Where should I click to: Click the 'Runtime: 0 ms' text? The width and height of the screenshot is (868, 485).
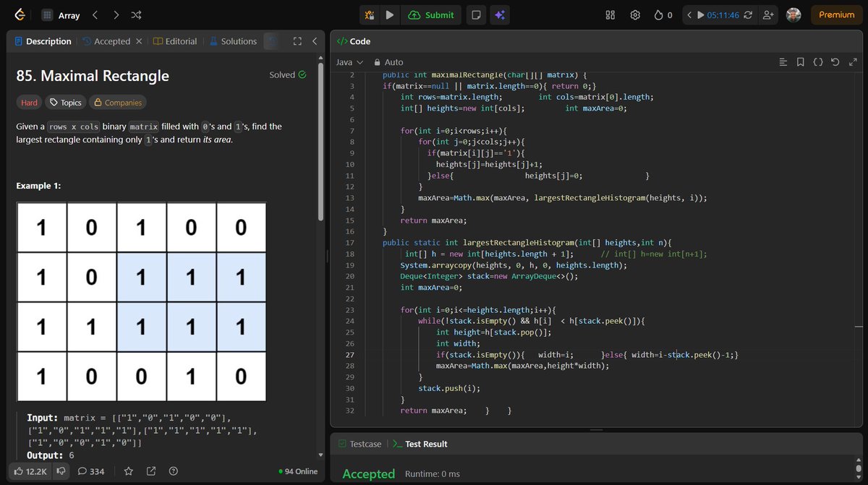pyautogui.click(x=433, y=474)
